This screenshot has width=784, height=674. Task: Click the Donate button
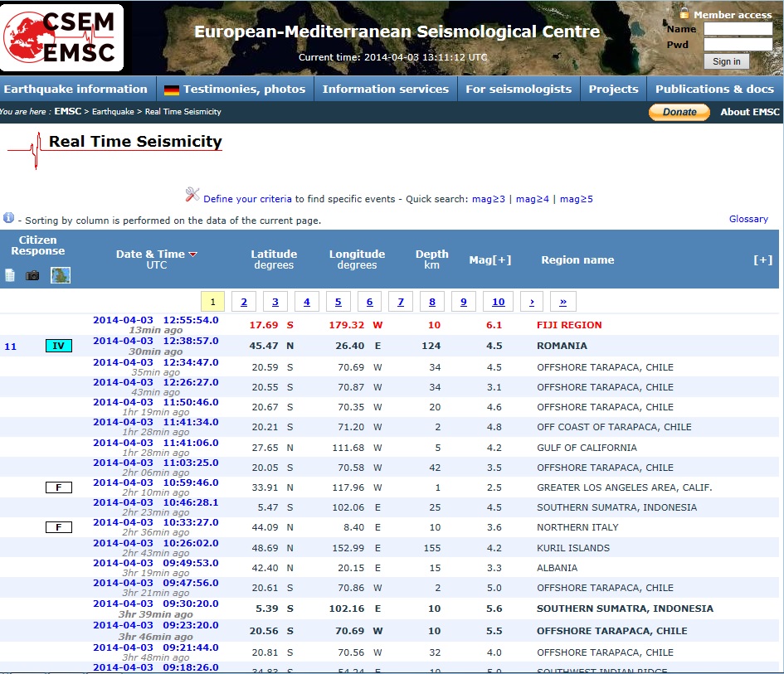679,112
